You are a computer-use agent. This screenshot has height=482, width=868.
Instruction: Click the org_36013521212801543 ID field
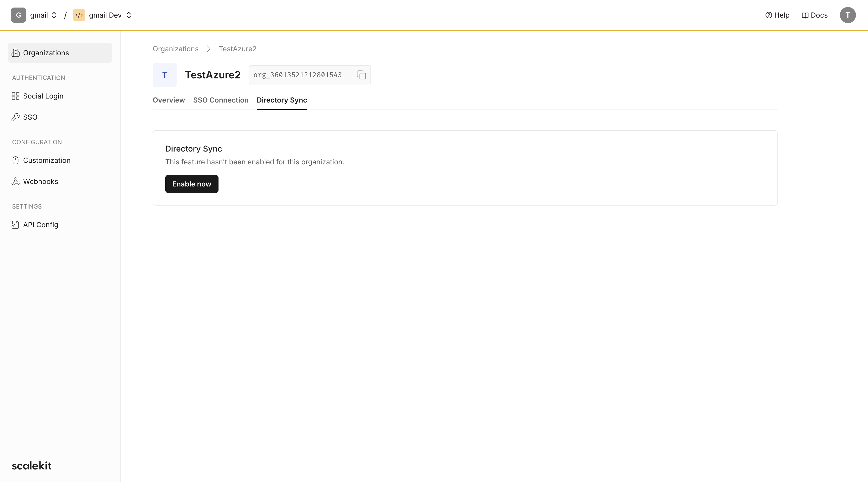[x=310, y=75]
